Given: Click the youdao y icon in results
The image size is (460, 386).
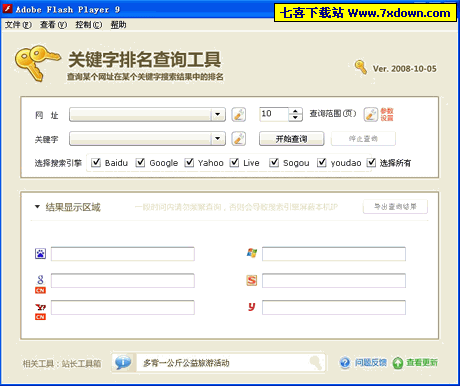Looking at the screenshot, I should point(252,306).
